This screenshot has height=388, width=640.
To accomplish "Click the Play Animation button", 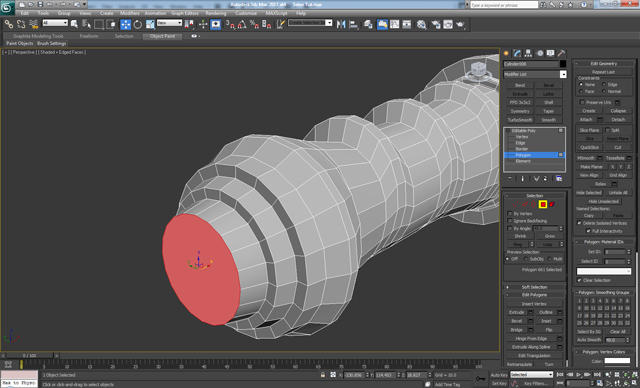I will pyautogui.click(x=579, y=375).
